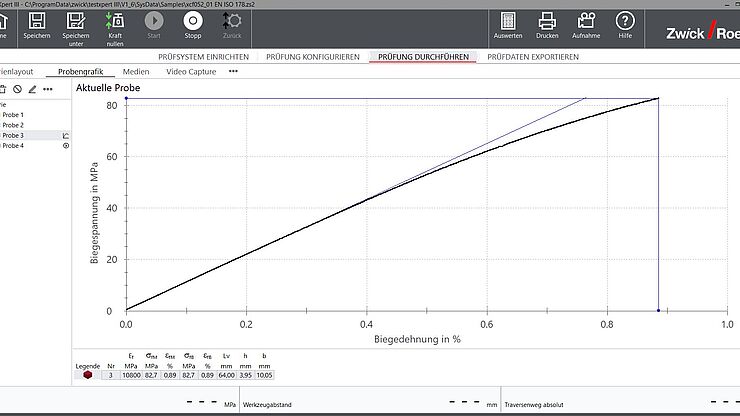This screenshot has height=416, width=740.
Task: Click the Speichern save icon
Action: (37, 22)
